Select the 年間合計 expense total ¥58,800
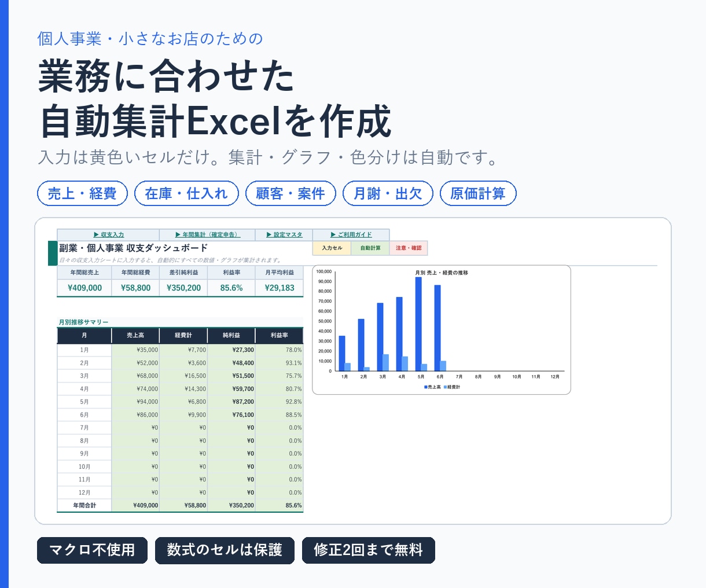Image resolution: width=706 pixels, height=588 pixels. tap(183, 505)
